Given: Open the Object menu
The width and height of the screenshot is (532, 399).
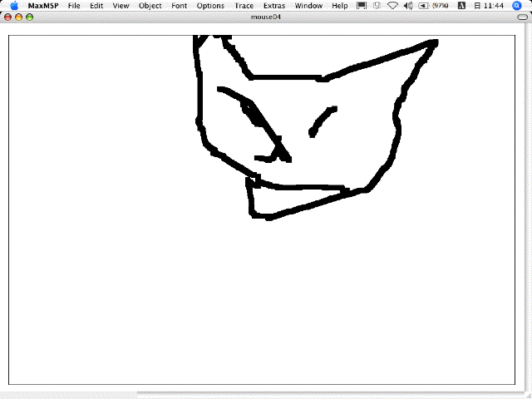Looking at the screenshot, I should [150, 6].
